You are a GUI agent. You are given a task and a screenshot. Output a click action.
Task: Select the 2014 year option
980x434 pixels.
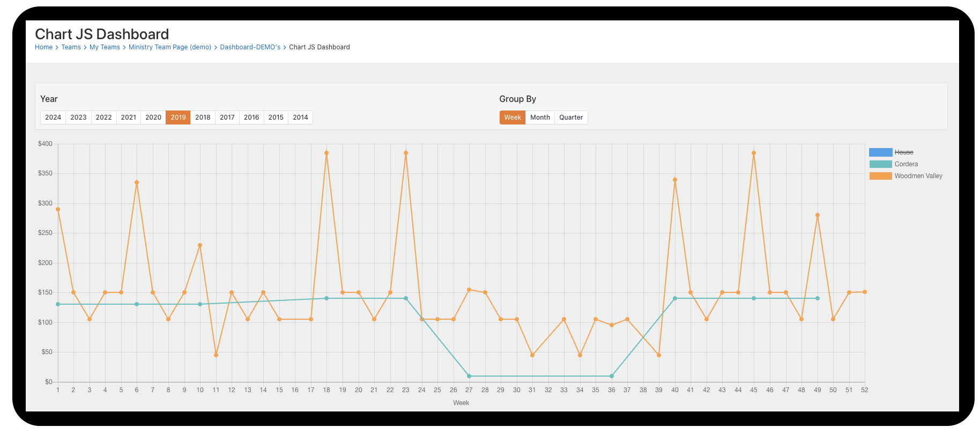(300, 117)
